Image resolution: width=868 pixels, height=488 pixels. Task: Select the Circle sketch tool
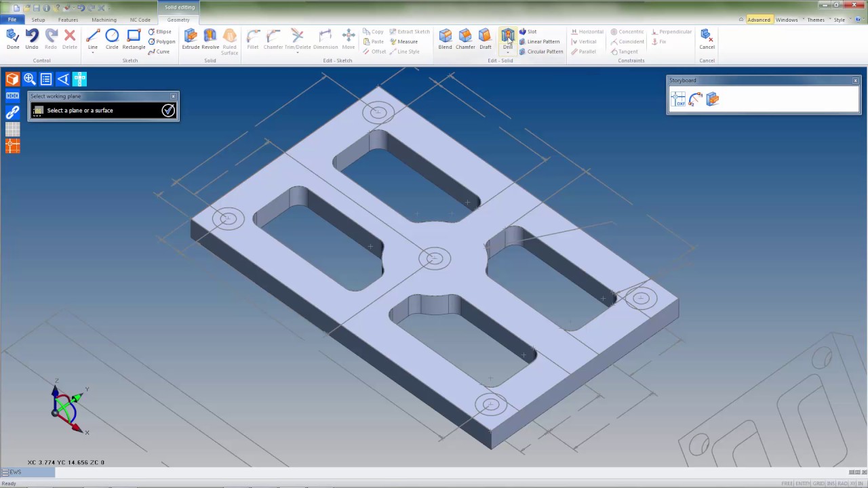tap(112, 39)
